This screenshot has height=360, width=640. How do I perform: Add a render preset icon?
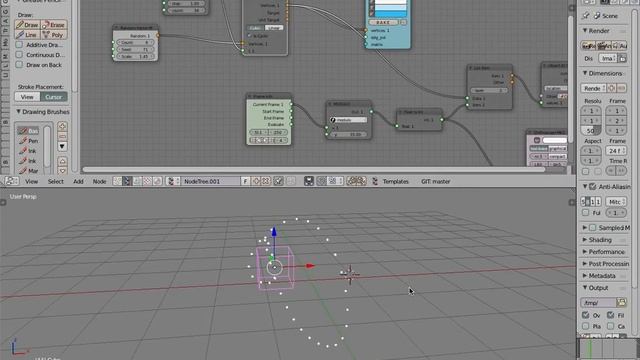(x=611, y=88)
